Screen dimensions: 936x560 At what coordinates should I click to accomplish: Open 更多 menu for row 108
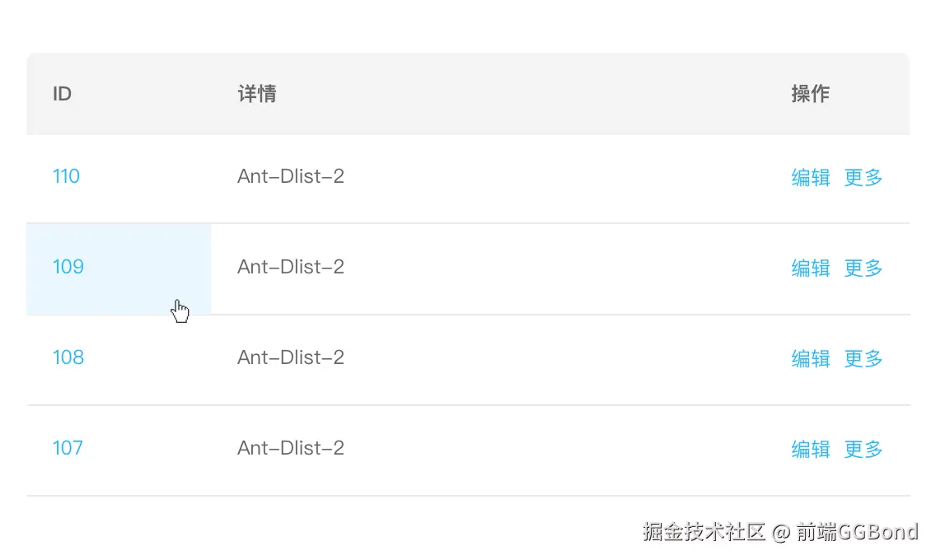click(863, 358)
